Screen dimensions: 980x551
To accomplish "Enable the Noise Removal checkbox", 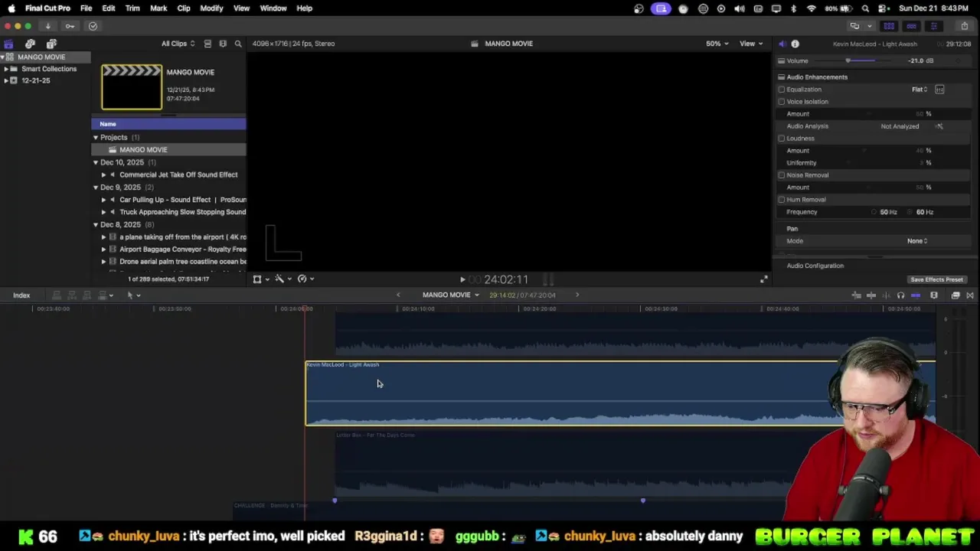I will (x=782, y=175).
